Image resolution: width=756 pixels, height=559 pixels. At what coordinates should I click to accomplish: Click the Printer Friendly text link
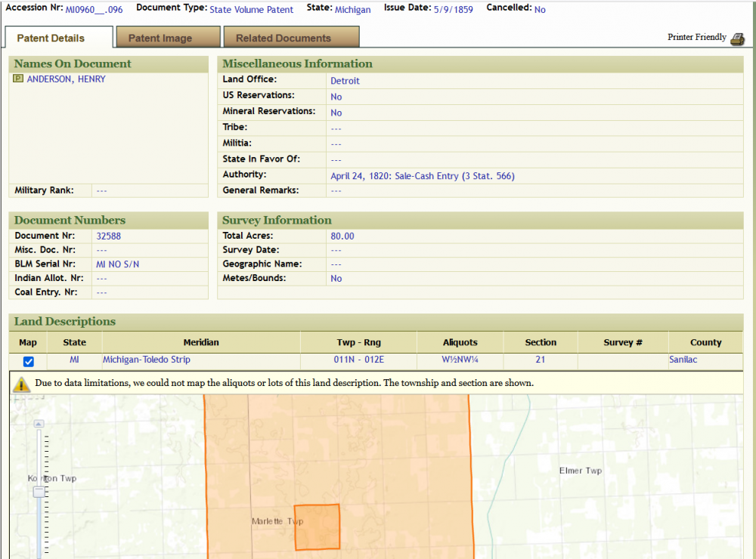pyautogui.click(x=696, y=37)
